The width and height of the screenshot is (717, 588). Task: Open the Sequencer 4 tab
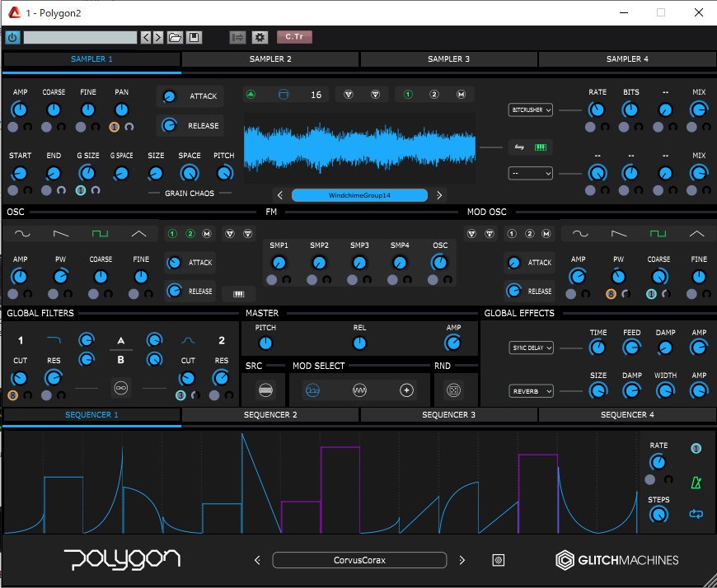point(627,415)
